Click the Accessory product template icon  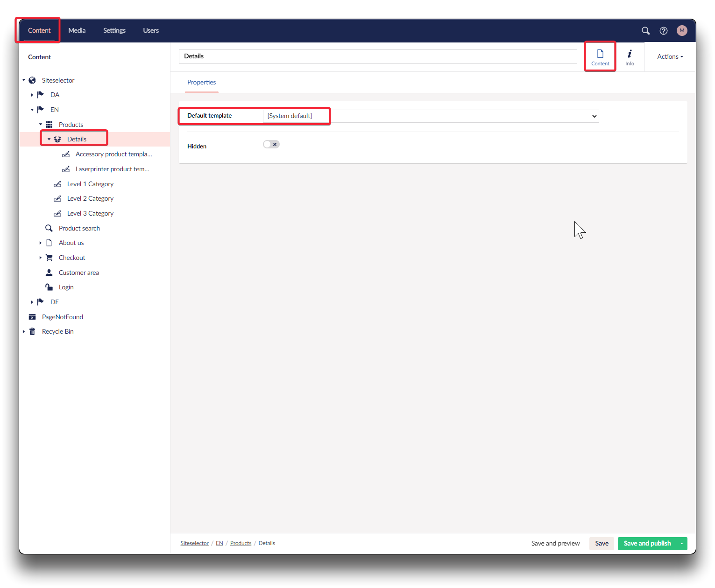click(x=66, y=154)
